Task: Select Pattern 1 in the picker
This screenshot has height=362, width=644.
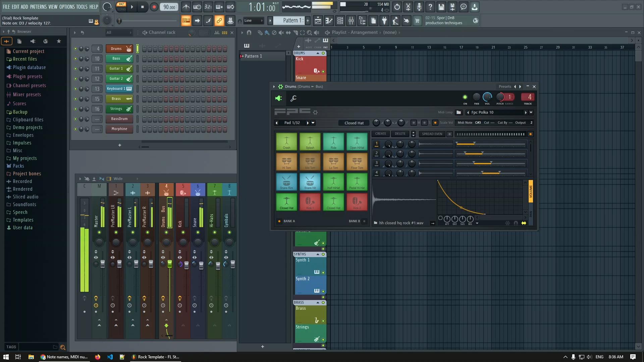Action: [263, 56]
